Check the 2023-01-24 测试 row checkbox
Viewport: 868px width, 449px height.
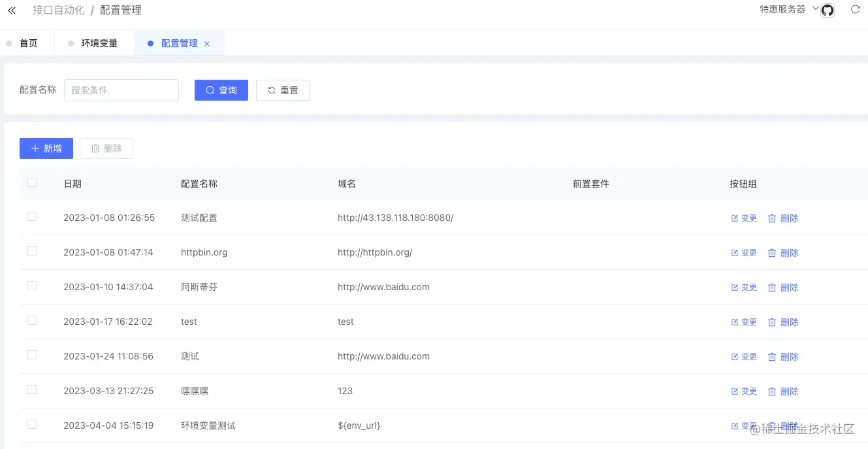(32, 355)
